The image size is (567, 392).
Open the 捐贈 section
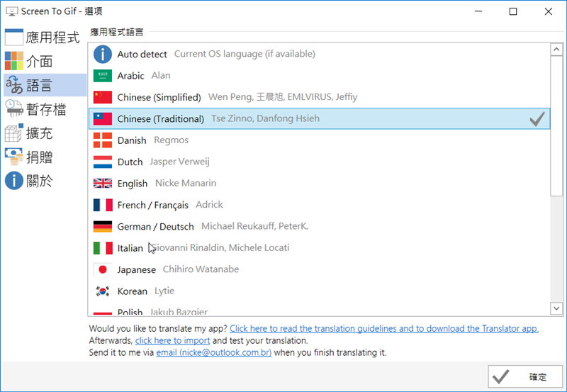pos(45,157)
